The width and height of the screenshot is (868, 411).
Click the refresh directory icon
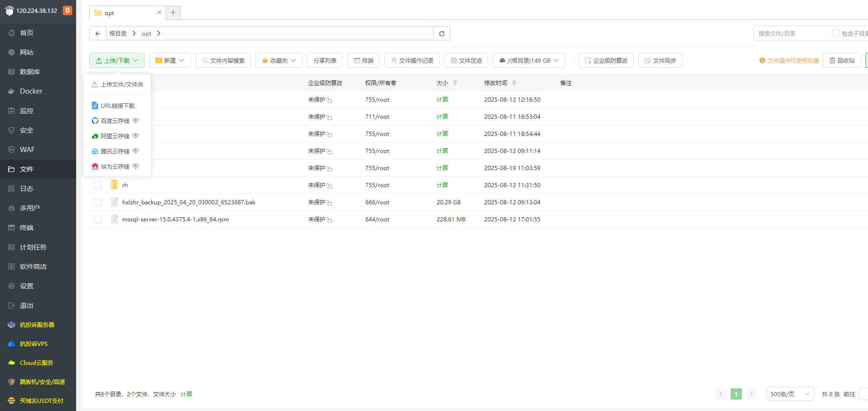441,33
